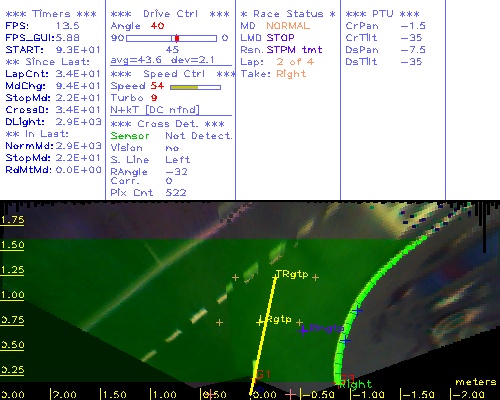The image size is (500, 400).
Task: Click the yellow Rgtp cross marker
Action: coord(260,322)
